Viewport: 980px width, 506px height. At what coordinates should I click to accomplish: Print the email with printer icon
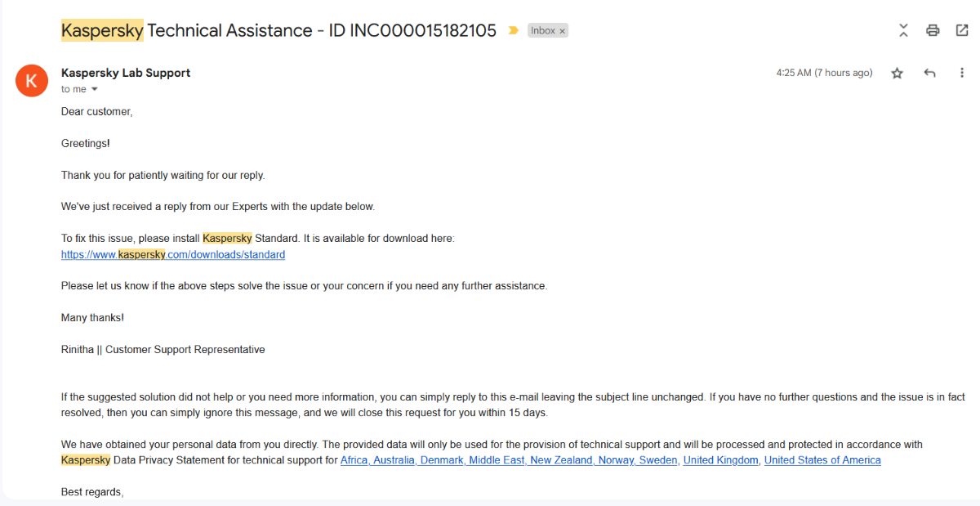[933, 31]
